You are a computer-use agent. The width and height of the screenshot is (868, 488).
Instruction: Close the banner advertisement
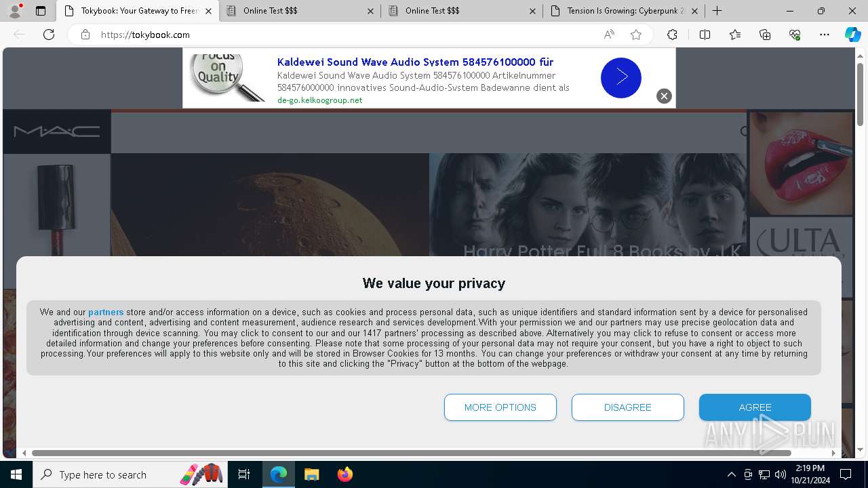click(664, 96)
